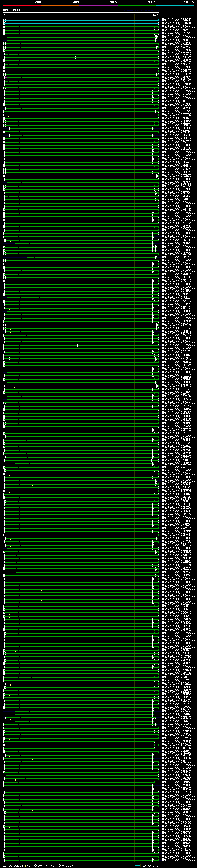Viewport: 197px width, 868px height.
Task: Open hit UniRef100_A8J6M4
Action: (177, 23)
